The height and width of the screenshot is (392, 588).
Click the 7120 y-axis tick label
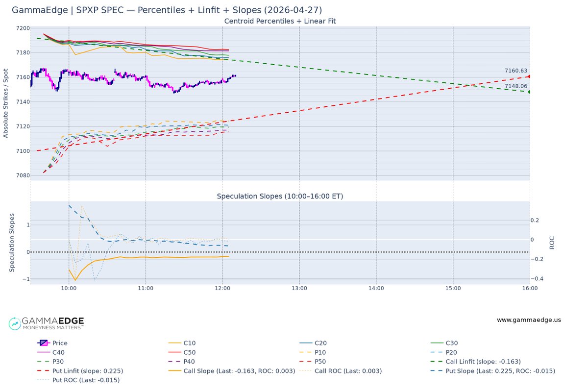[x=23, y=126]
